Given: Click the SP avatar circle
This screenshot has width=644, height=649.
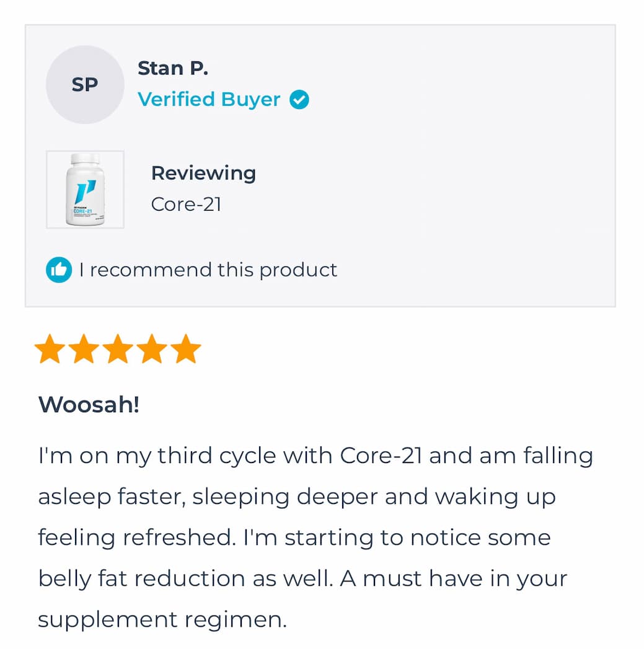Looking at the screenshot, I should pos(85,84).
